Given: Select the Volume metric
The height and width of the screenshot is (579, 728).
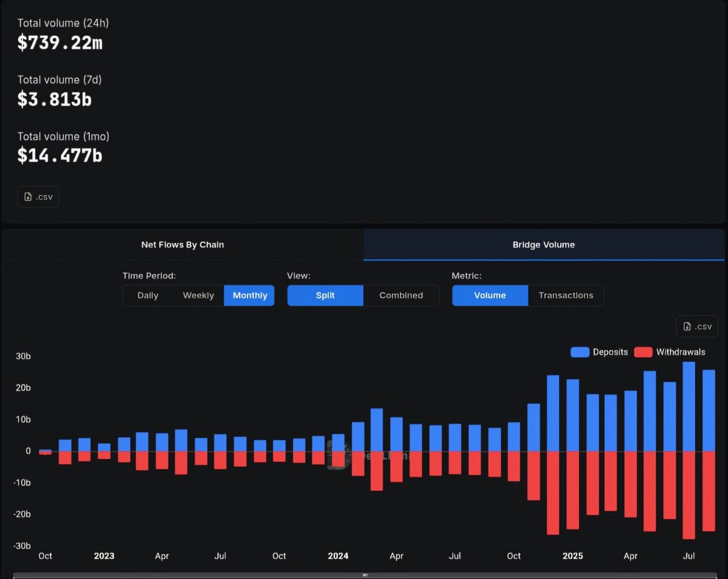Looking at the screenshot, I should click(490, 296).
